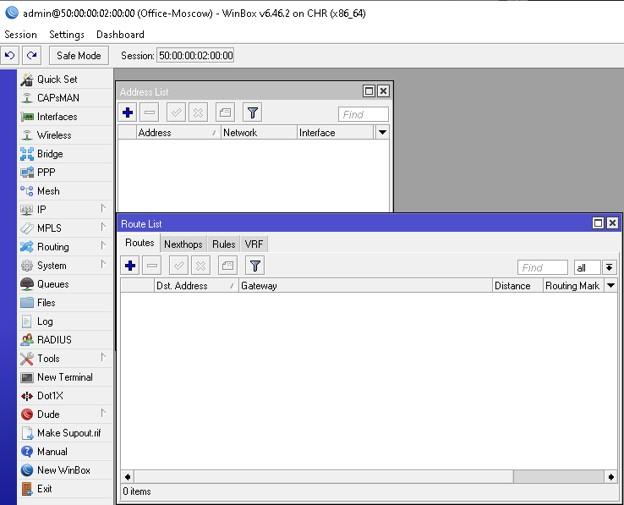The image size is (624, 505).
Task: Click the disable cross in Address List
Action: tap(198, 113)
